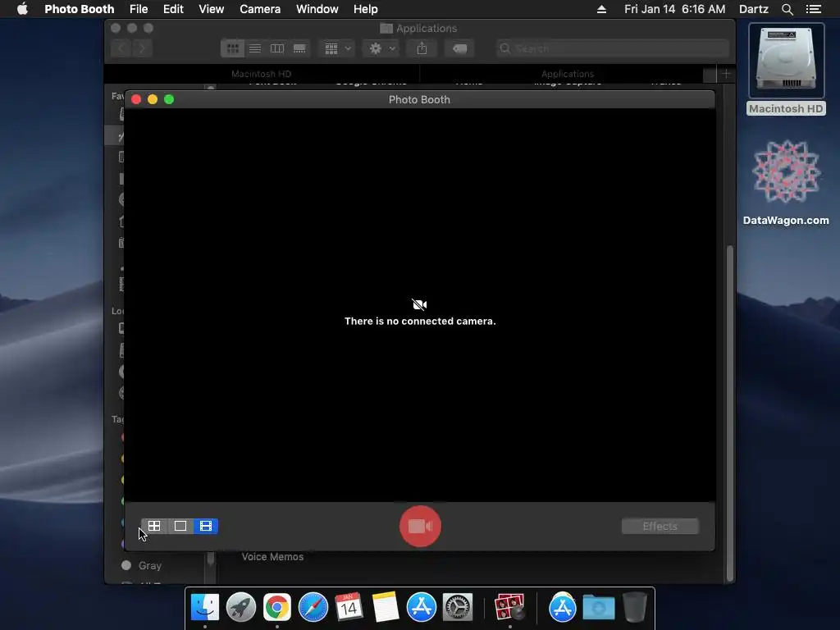This screenshot has height=630, width=840.
Task: Click the Share icon in Finder toolbar
Action: (x=422, y=48)
